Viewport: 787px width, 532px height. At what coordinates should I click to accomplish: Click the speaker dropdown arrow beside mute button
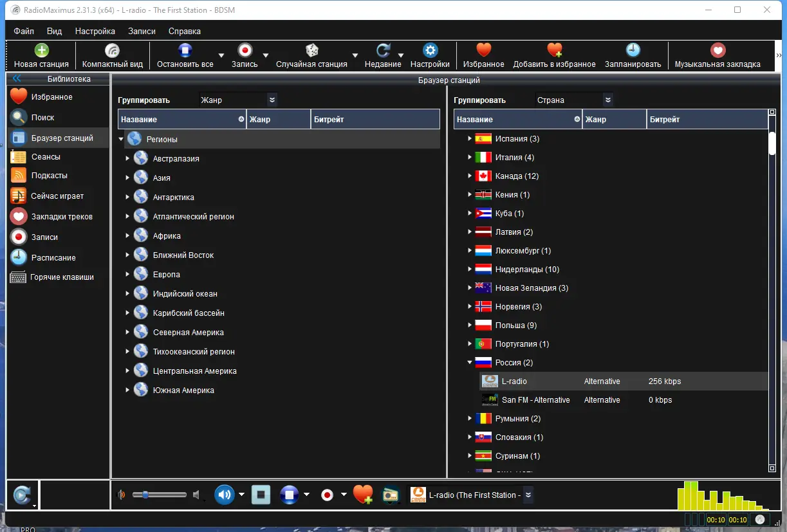pyautogui.click(x=241, y=495)
